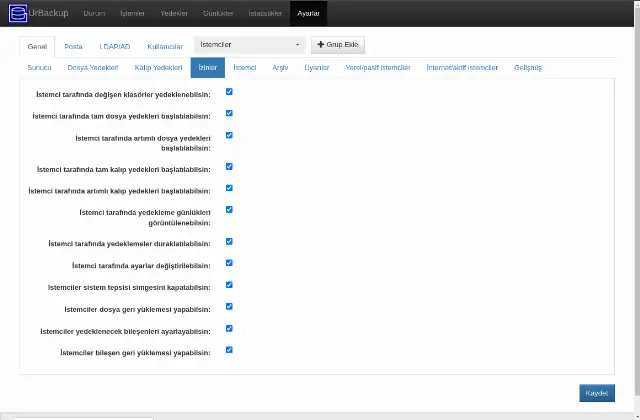Screen dimensions: 640x420
Task: Open the İstatistikler page
Action: click(x=265, y=13)
